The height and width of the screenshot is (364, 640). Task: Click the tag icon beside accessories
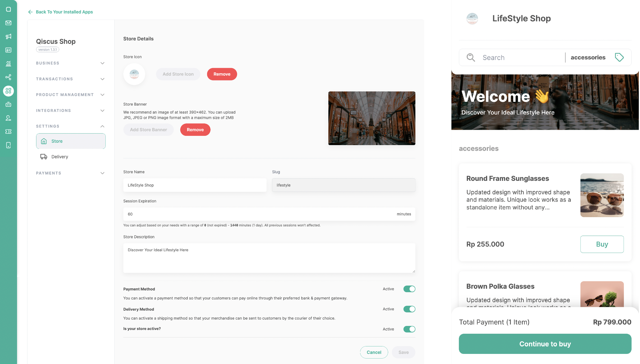point(619,57)
